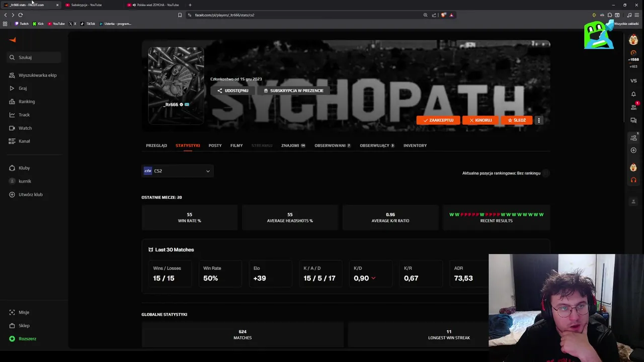
Task: Open Twitch bookmark
Action: 22,24
